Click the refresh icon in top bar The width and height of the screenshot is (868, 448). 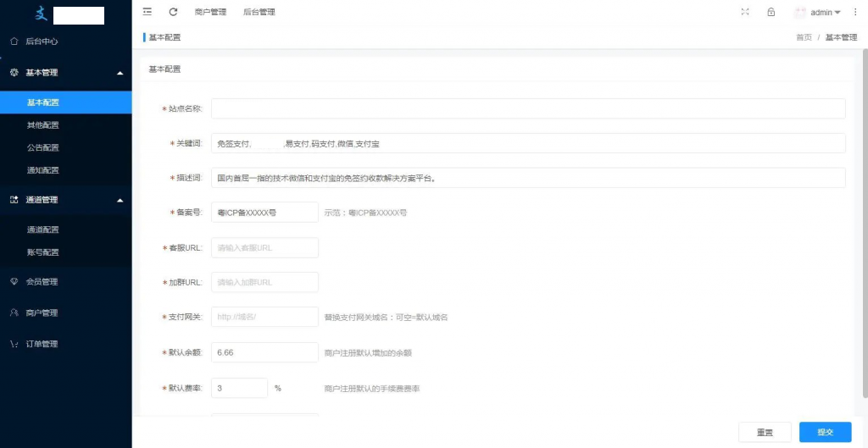click(173, 12)
